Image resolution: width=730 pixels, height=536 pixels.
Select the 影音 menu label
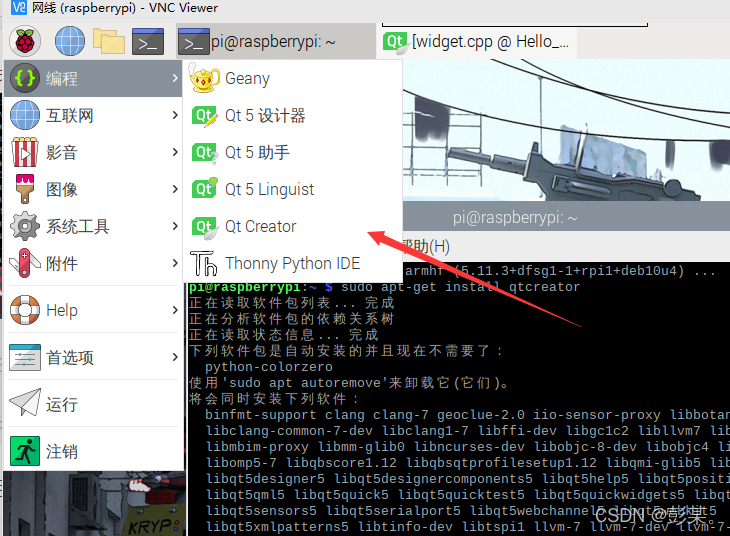coord(61,152)
